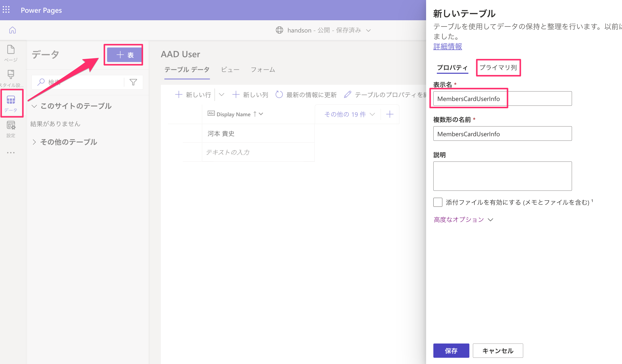The image size is (622, 364).
Task: Open the app launcher waffle icon
Action: pos(6,10)
